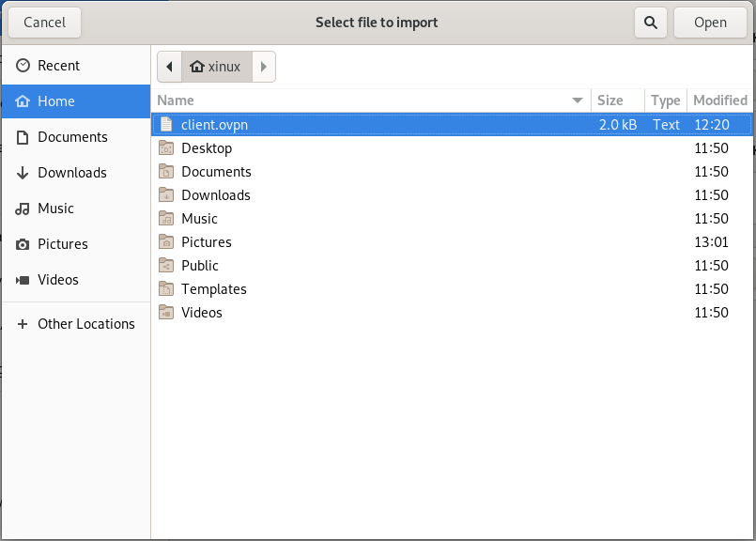The width and height of the screenshot is (756, 541).
Task: Sort files by Modified column
Action: pyautogui.click(x=719, y=100)
